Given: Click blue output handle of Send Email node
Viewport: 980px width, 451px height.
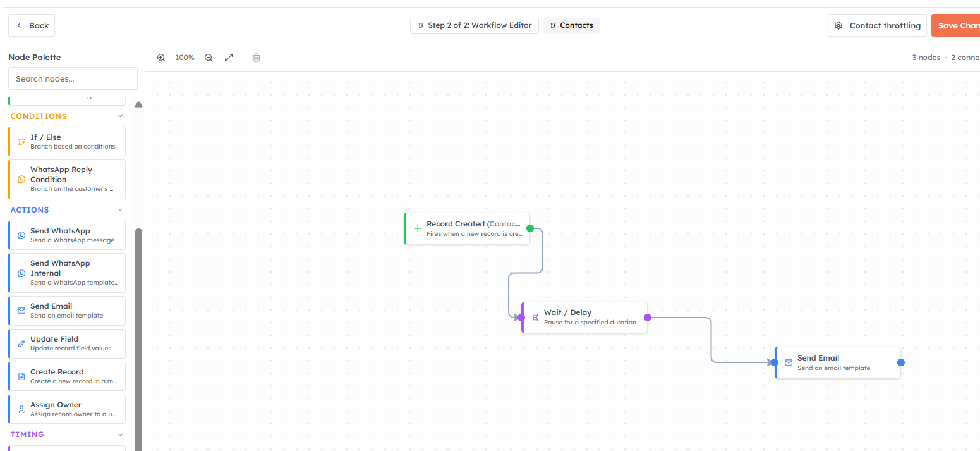Looking at the screenshot, I should (901, 362).
